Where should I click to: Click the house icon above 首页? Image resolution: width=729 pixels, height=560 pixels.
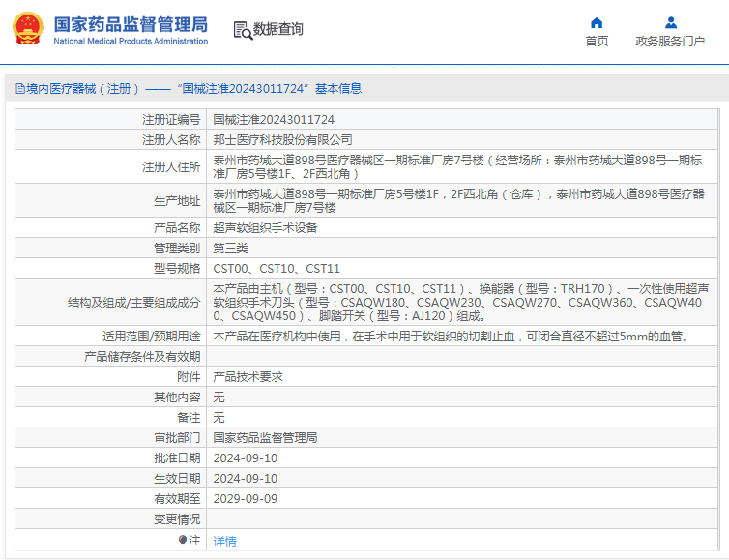coord(597,22)
